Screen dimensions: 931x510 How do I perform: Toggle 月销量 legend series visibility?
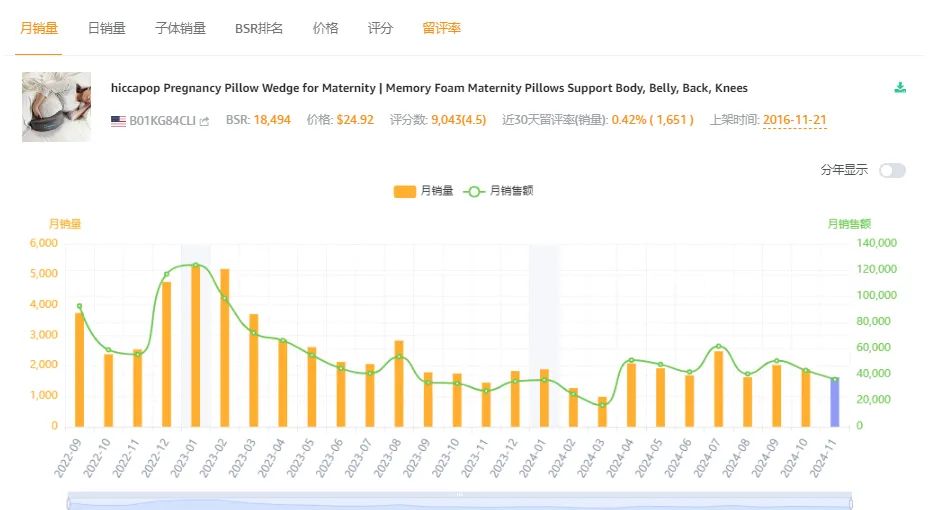click(x=423, y=191)
